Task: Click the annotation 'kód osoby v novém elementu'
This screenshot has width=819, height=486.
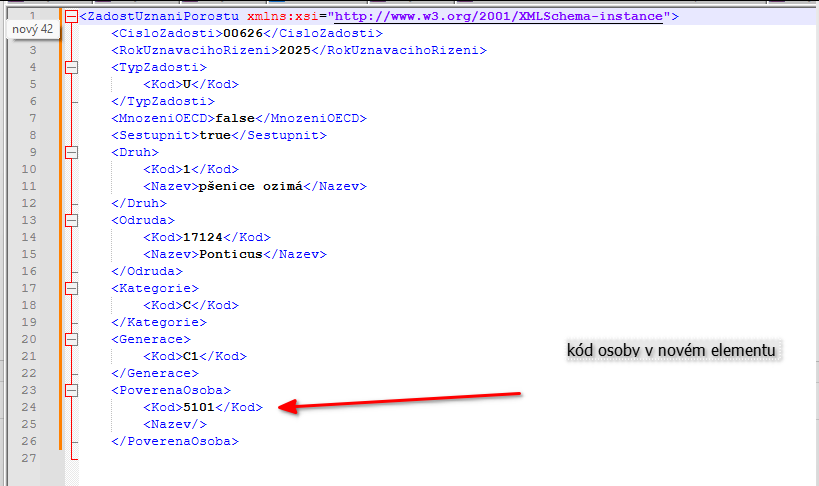Action: (671, 350)
